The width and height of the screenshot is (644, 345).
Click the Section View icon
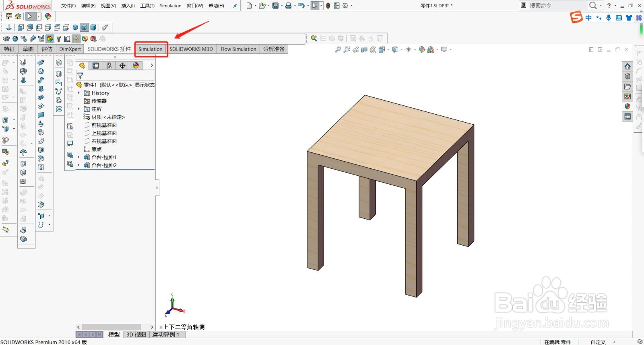(364, 49)
